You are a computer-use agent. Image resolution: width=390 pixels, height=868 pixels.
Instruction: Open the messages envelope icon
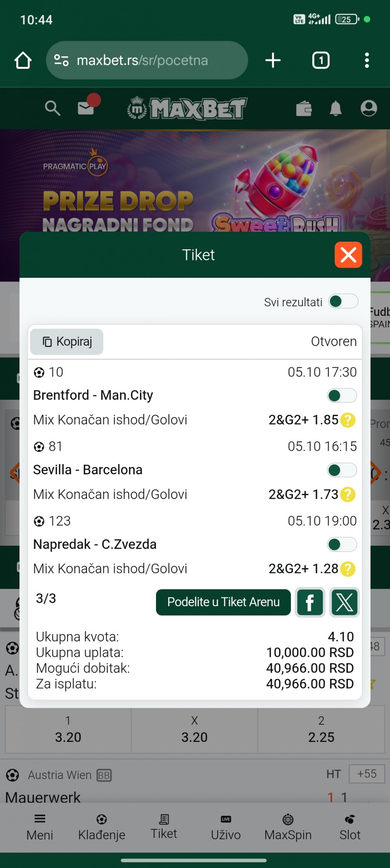86,108
